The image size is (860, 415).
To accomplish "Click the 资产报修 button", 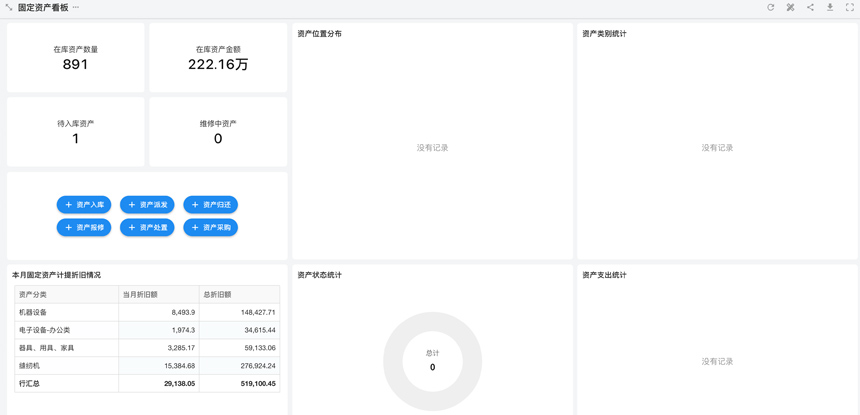I will pyautogui.click(x=84, y=228).
